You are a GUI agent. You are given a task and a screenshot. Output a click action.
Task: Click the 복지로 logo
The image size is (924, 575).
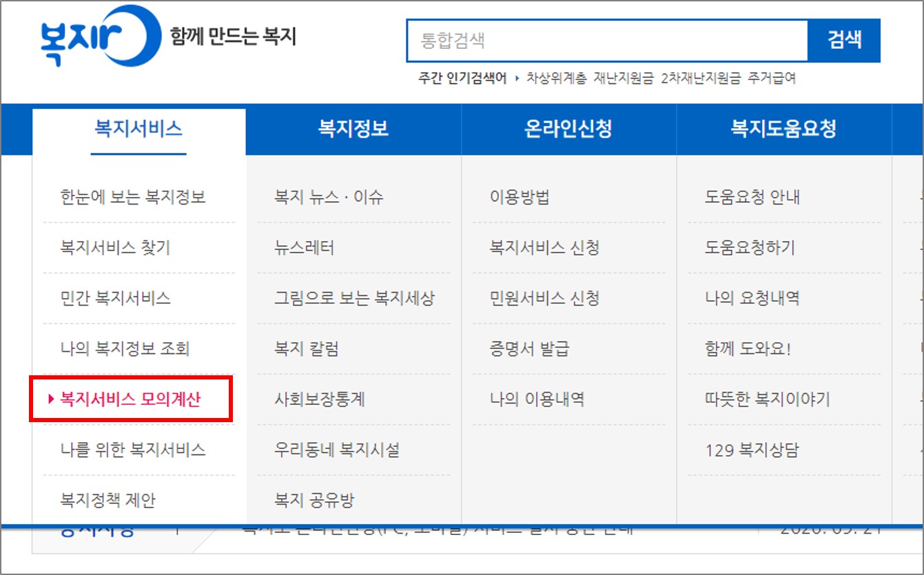100,36
